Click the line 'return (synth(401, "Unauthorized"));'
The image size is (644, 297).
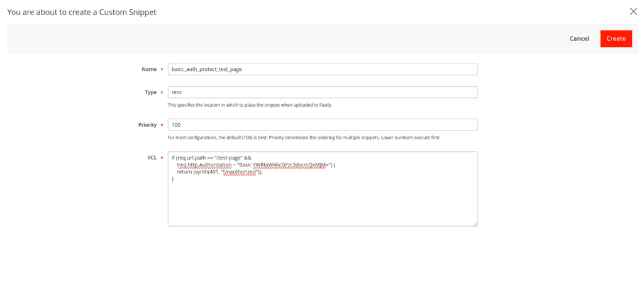click(x=219, y=172)
